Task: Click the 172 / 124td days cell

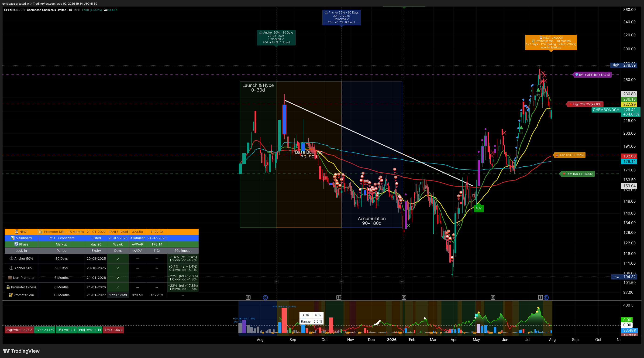Action: click(118, 295)
